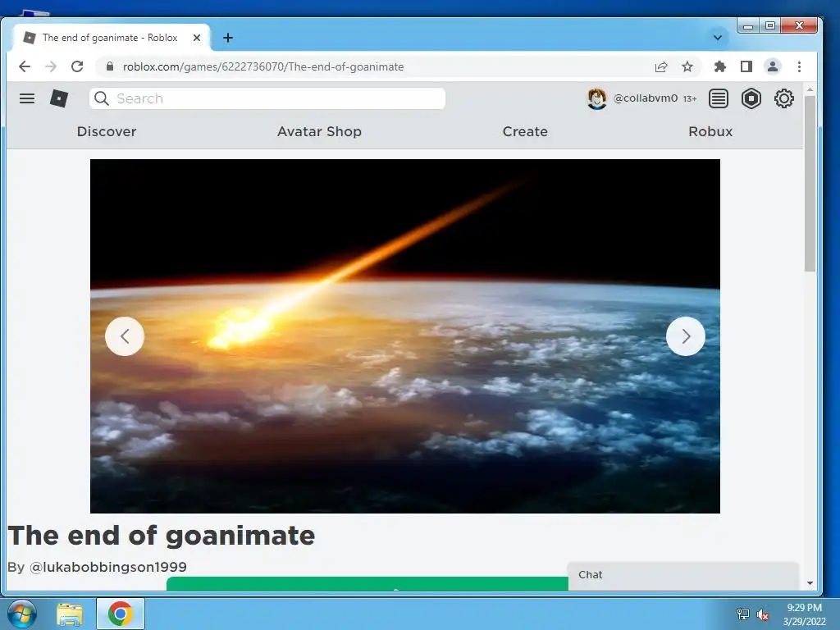The height and width of the screenshot is (630, 840).
Task: Open collabvm0 avatar profile picture
Action: (x=597, y=98)
